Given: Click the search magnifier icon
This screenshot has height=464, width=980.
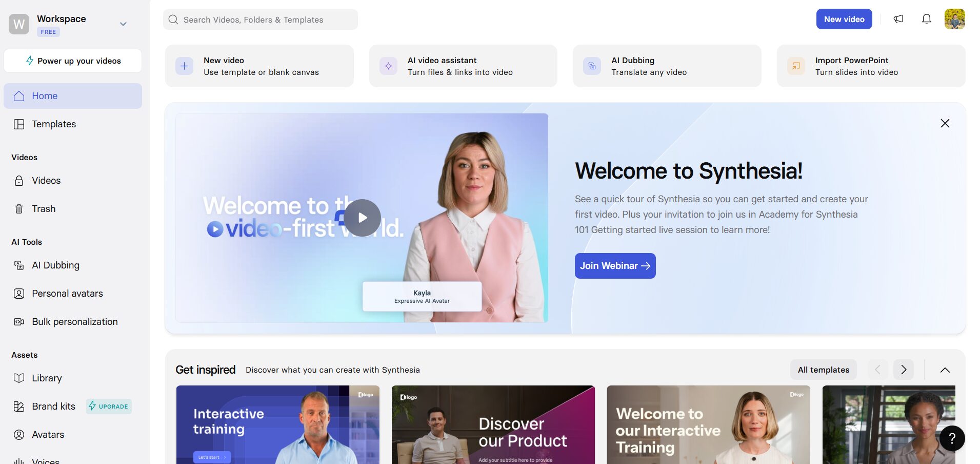Looking at the screenshot, I should [x=173, y=20].
